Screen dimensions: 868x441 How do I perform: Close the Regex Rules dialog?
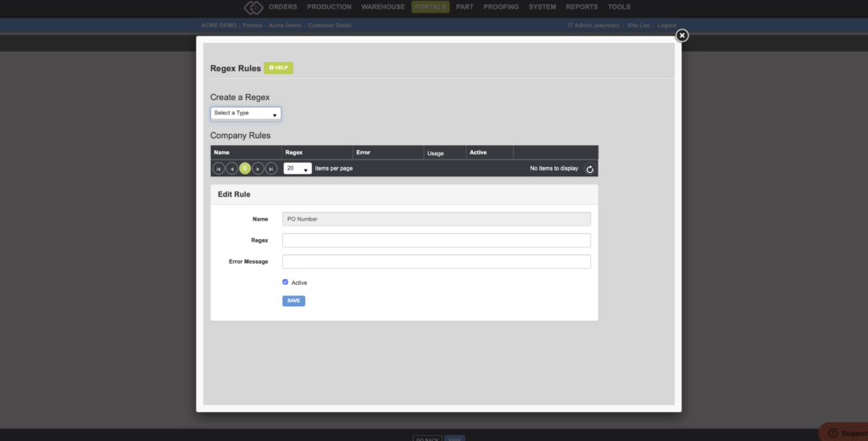click(x=682, y=36)
